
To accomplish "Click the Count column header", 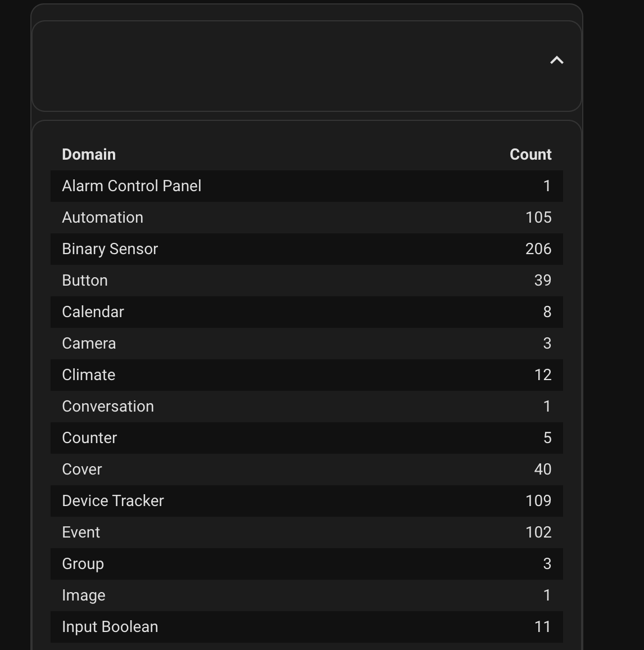I will click(530, 155).
